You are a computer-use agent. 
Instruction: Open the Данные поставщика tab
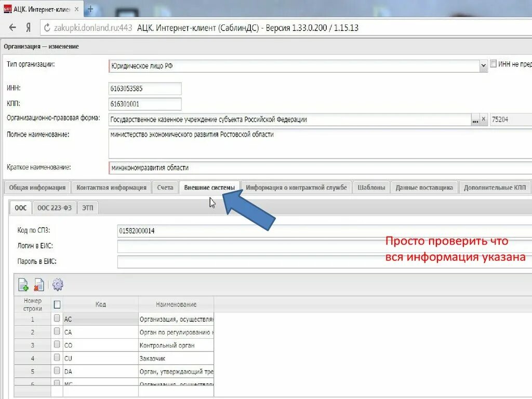(424, 187)
